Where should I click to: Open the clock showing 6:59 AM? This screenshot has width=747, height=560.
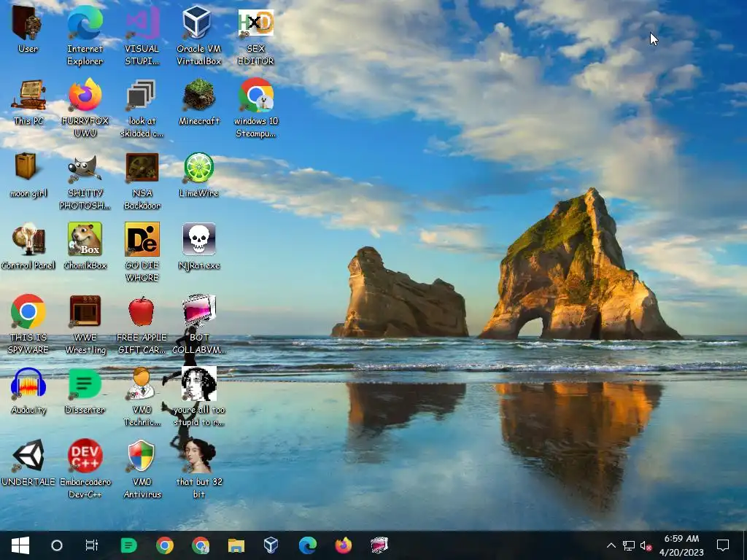click(x=682, y=545)
